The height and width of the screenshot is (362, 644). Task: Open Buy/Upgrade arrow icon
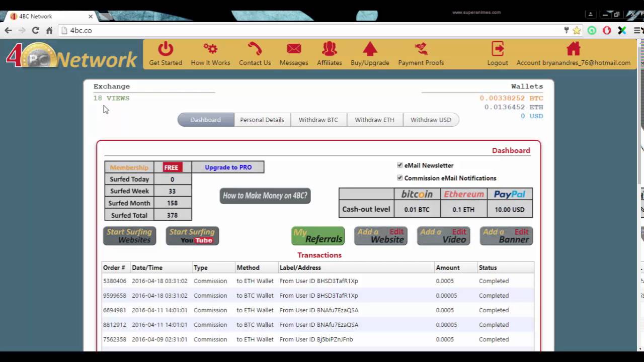tap(370, 49)
